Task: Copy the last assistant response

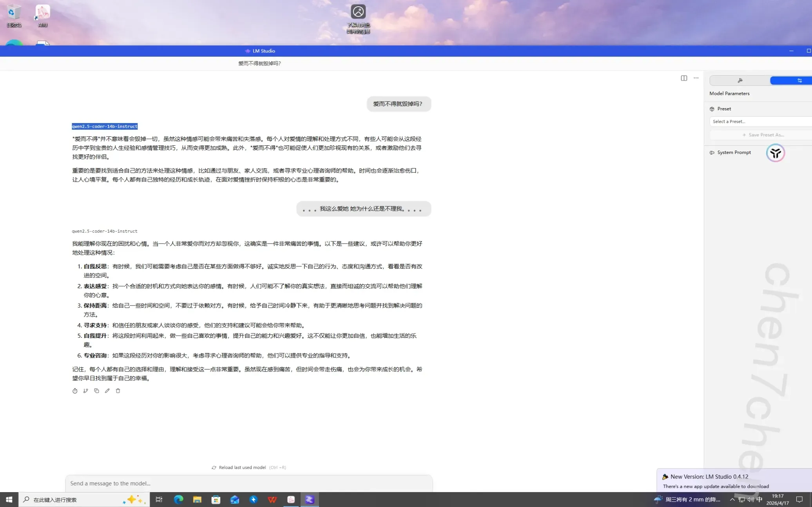Action: tap(96, 391)
